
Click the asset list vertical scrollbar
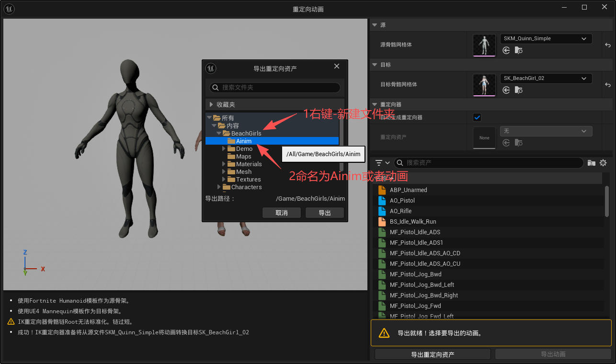coord(607,201)
